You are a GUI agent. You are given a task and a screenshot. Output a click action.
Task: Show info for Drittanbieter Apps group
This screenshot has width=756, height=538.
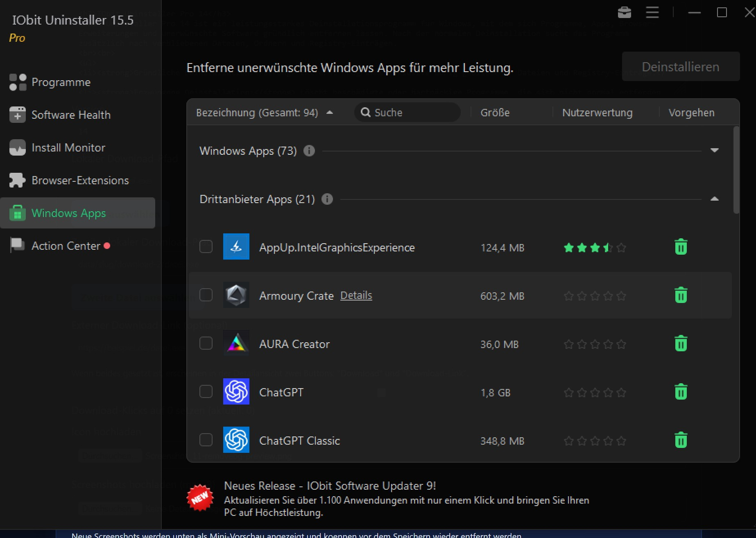[x=327, y=199]
